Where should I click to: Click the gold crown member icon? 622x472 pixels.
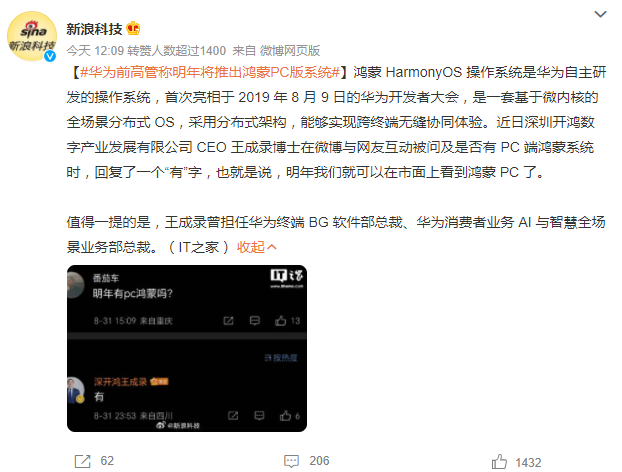(x=133, y=29)
